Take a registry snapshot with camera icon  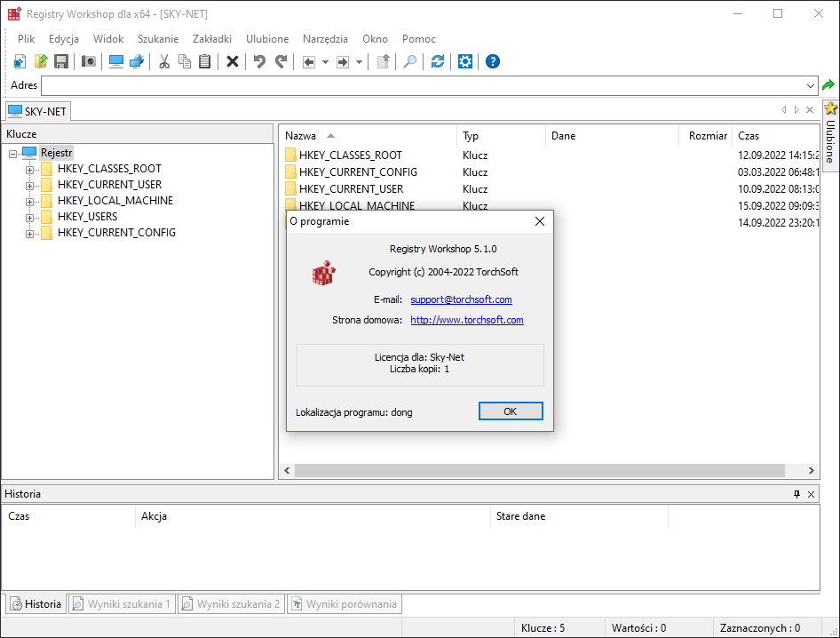coord(89,61)
